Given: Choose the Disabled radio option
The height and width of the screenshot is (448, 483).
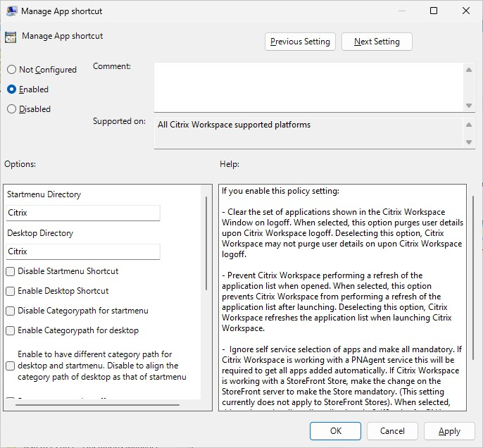Looking at the screenshot, I should (11, 109).
